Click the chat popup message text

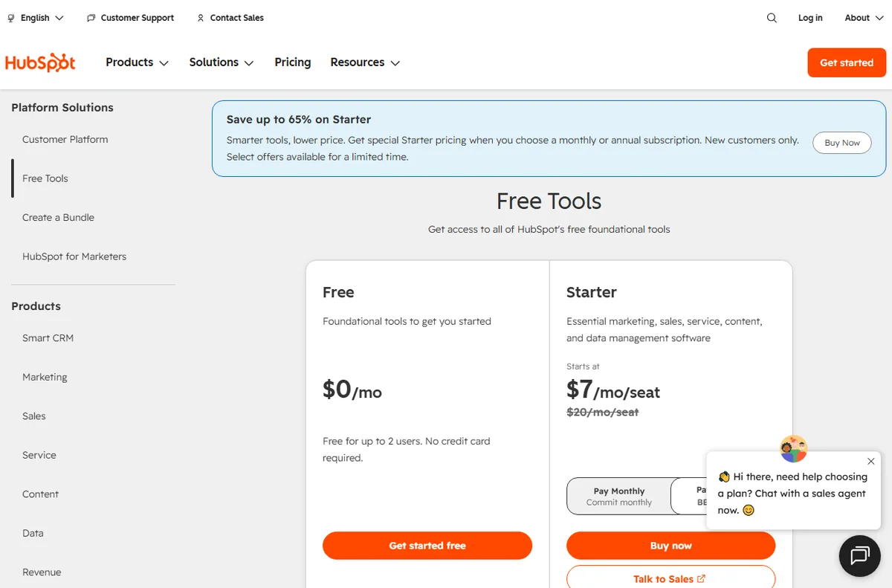click(x=792, y=494)
